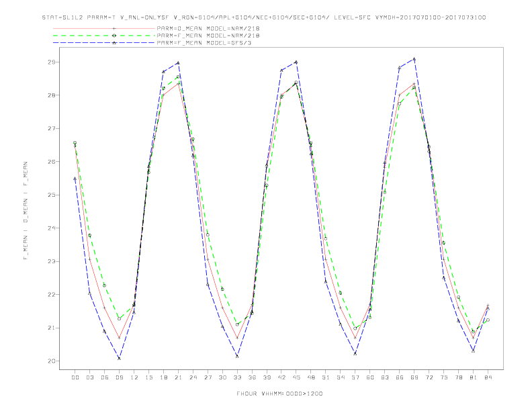The image size is (532, 411).
Task: Click green NAM circle data point at hour 03
Action: click(89, 235)
